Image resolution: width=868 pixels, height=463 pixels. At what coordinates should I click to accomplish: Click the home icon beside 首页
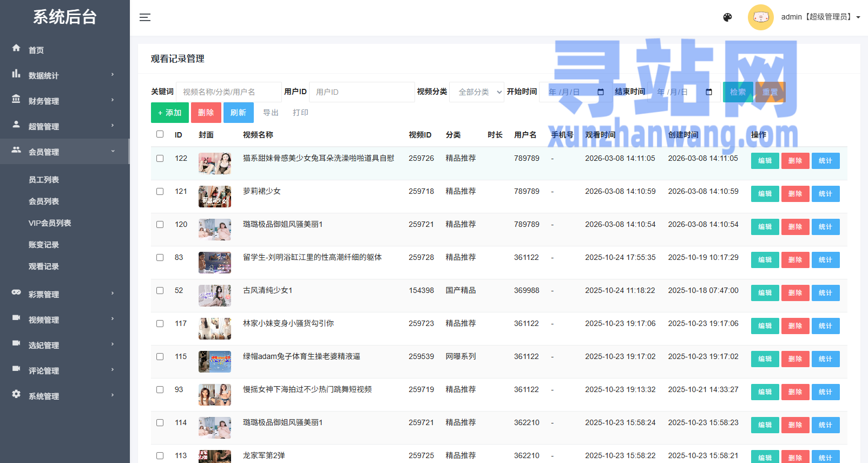tap(16, 48)
